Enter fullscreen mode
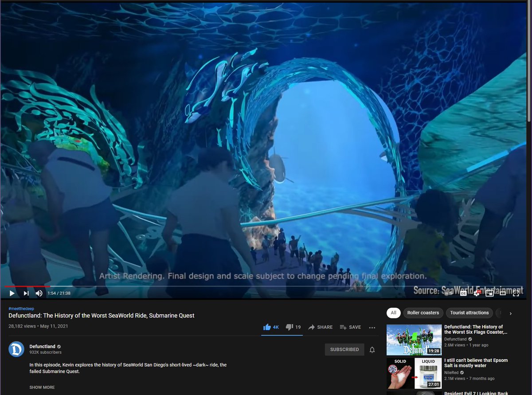 (516, 293)
